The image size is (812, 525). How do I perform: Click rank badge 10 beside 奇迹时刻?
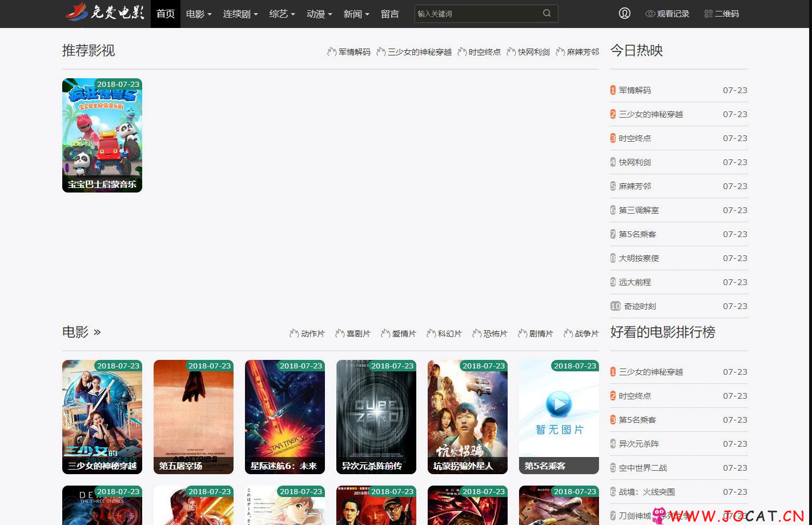(616, 306)
